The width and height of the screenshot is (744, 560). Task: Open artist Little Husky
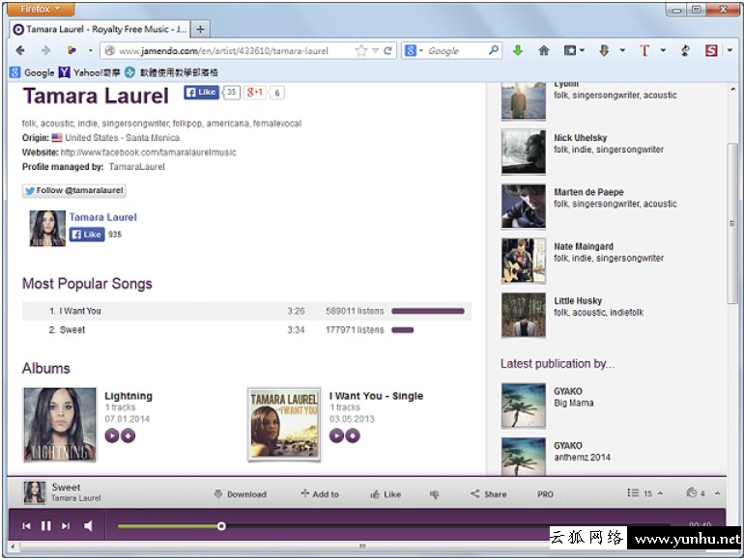[x=578, y=300]
